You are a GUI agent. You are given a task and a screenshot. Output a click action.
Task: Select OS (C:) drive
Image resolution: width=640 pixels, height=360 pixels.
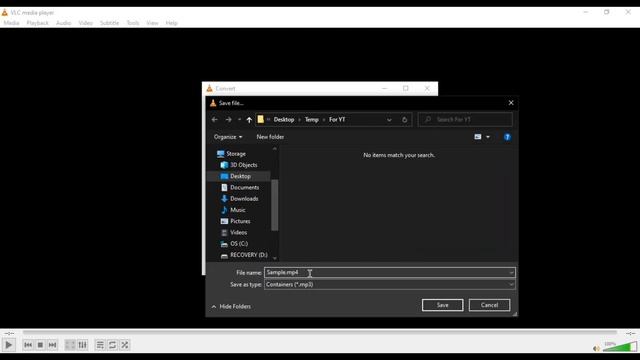tap(239, 244)
